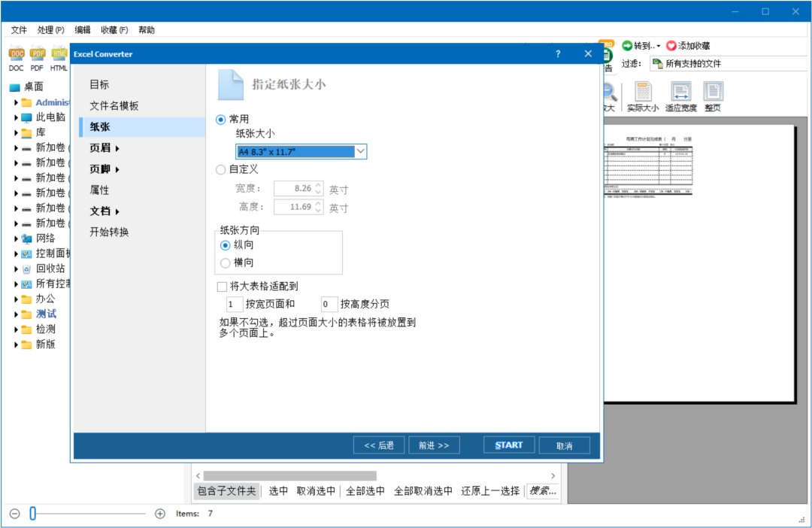Screen dimensions: 812x528
Task: Click the 全部取消选中 button
Action: coord(423,490)
